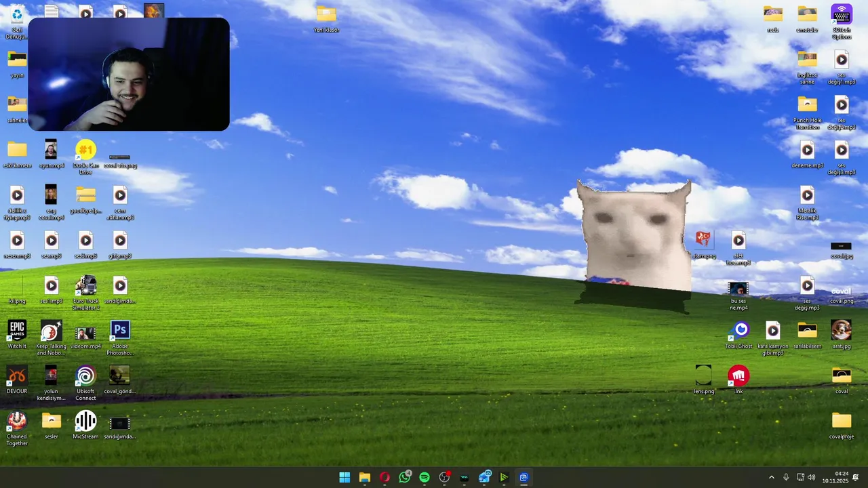Show hidden system tray icons
Screen dimensions: 868x488
tap(771, 477)
